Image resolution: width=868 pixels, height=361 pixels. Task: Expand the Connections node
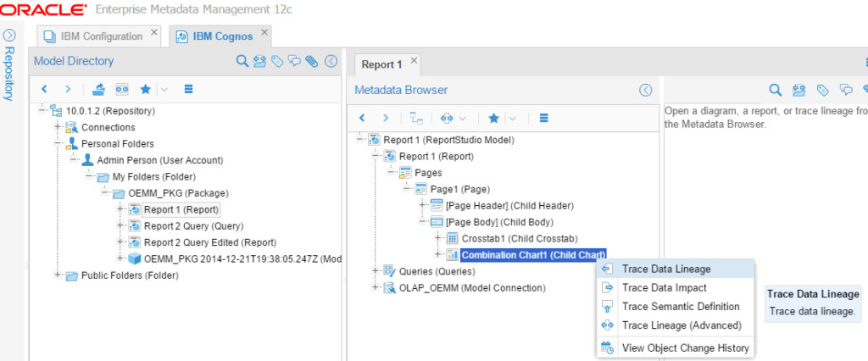click(x=58, y=127)
